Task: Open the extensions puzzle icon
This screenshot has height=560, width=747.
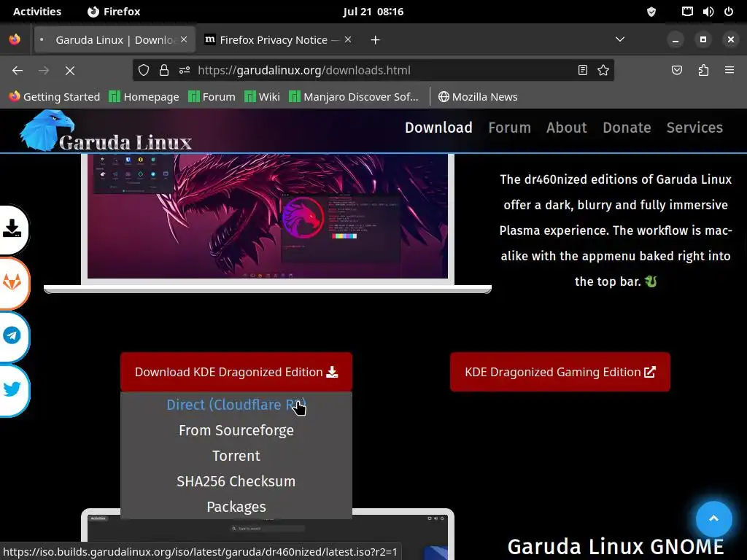Action: click(x=703, y=71)
